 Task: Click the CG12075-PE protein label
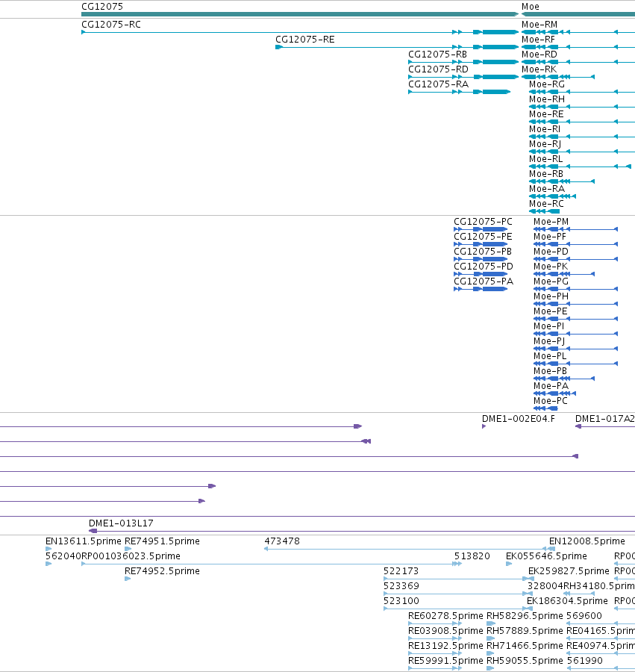(483, 237)
